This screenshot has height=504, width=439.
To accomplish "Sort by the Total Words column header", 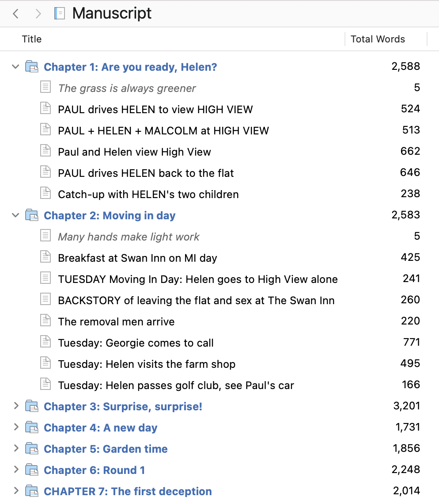I will point(378,39).
